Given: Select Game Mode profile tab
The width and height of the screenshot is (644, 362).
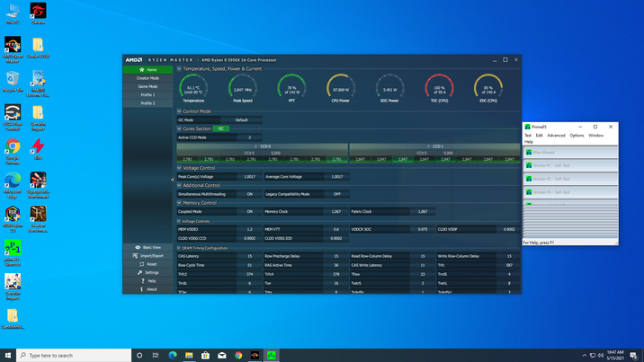Looking at the screenshot, I should point(148,86).
